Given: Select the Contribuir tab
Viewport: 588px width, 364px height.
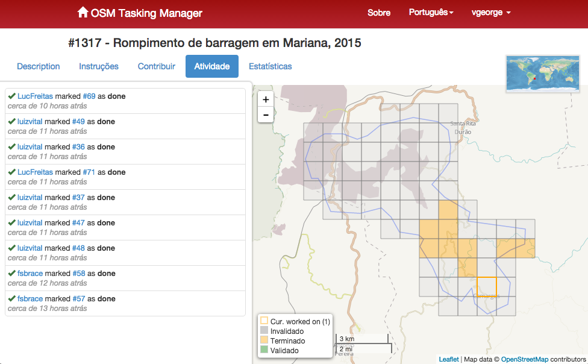Looking at the screenshot, I should (x=156, y=66).
